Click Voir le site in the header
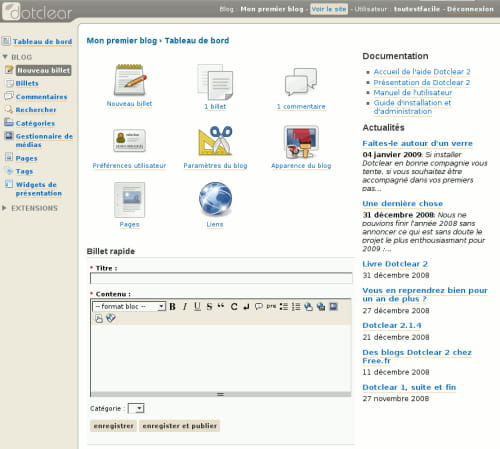Viewport: 500px width, 449px height. 329,9
